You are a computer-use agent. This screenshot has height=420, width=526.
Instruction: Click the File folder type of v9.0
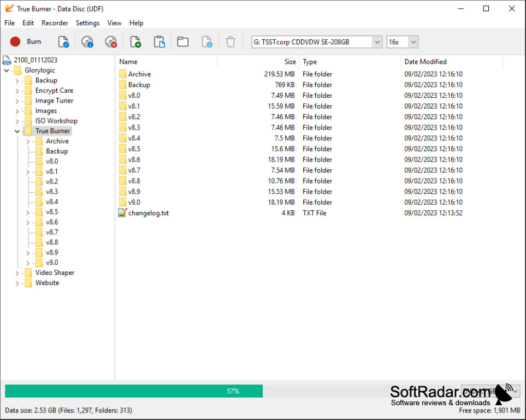(317, 202)
